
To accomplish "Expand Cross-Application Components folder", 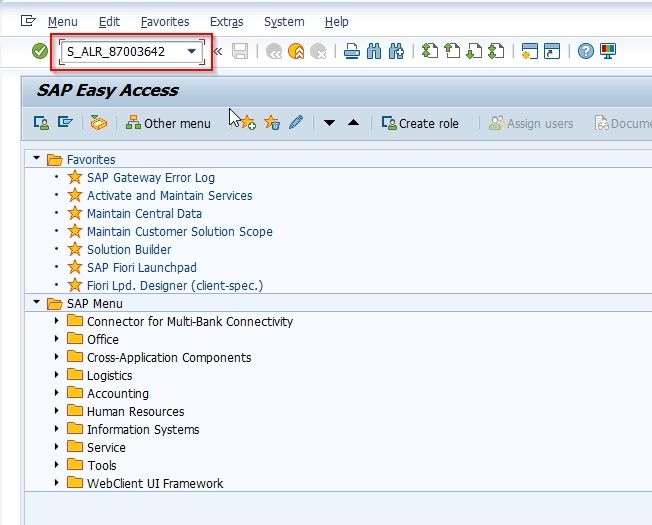I will click(x=57, y=357).
